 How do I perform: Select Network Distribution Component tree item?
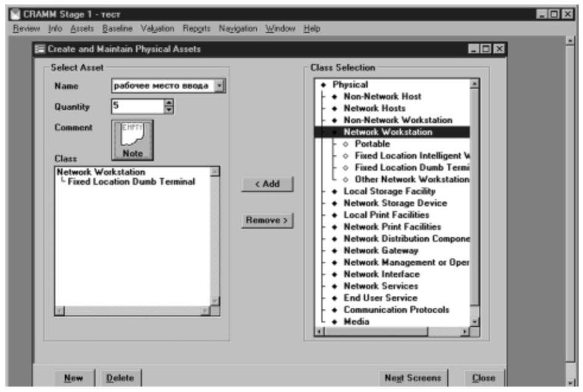407,239
